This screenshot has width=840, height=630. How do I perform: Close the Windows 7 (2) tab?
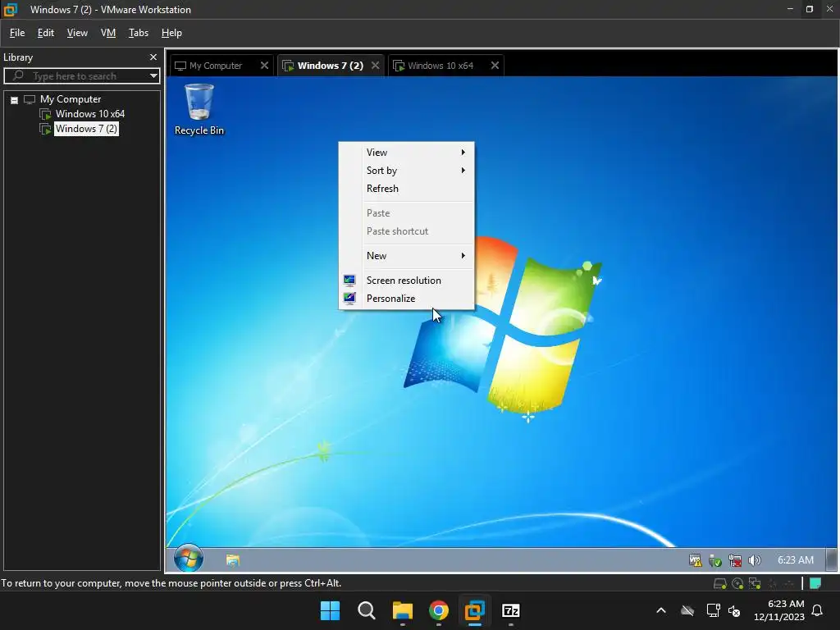pos(375,66)
